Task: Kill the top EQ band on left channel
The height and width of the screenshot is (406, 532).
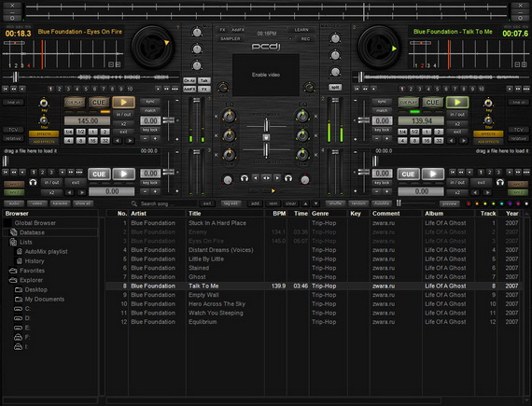Action: coord(217,117)
